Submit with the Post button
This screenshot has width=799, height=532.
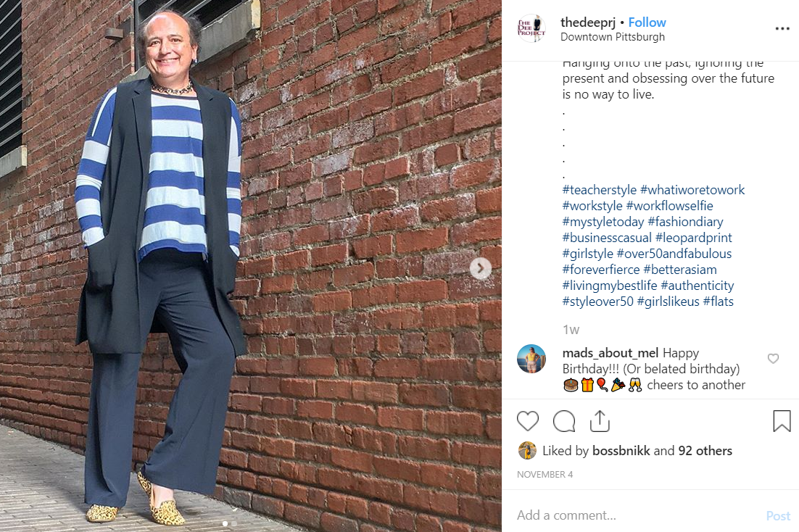tap(778, 516)
